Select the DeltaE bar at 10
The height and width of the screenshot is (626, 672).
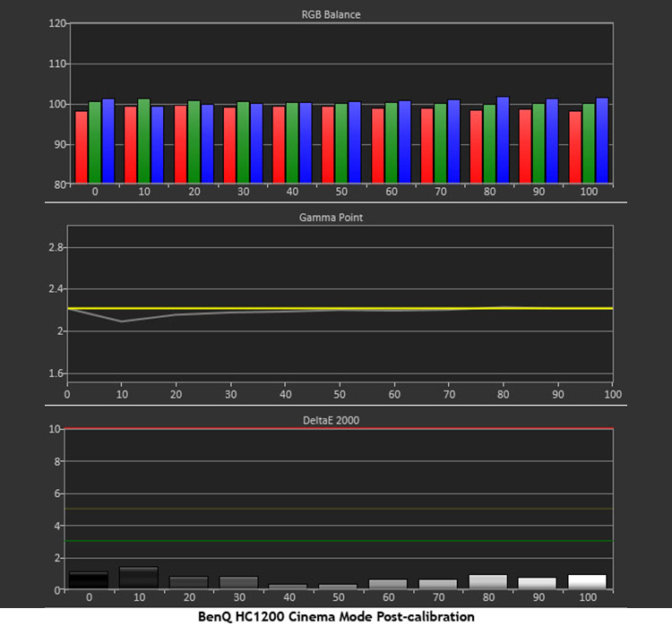pos(138,578)
